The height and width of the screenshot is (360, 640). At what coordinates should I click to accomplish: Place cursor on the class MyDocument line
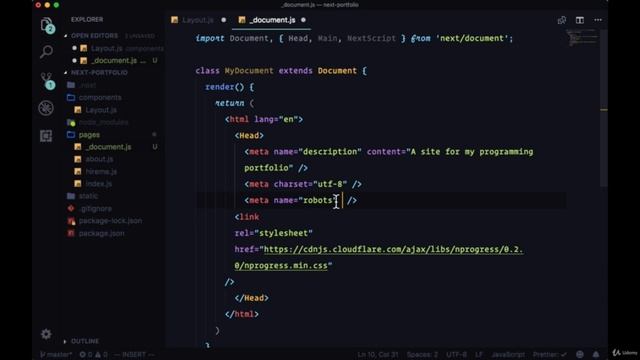click(281, 71)
